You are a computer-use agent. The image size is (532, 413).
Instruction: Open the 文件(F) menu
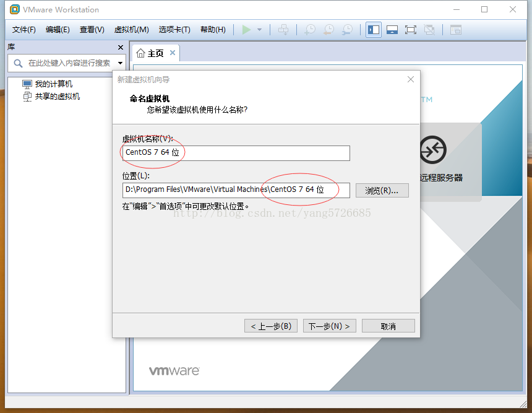pyautogui.click(x=24, y=30)
